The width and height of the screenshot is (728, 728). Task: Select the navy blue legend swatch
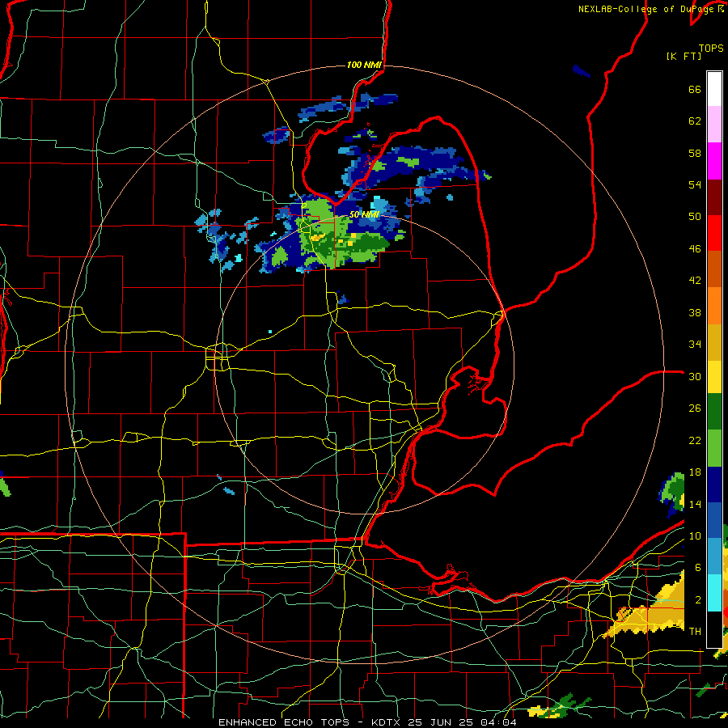(714, 485)
